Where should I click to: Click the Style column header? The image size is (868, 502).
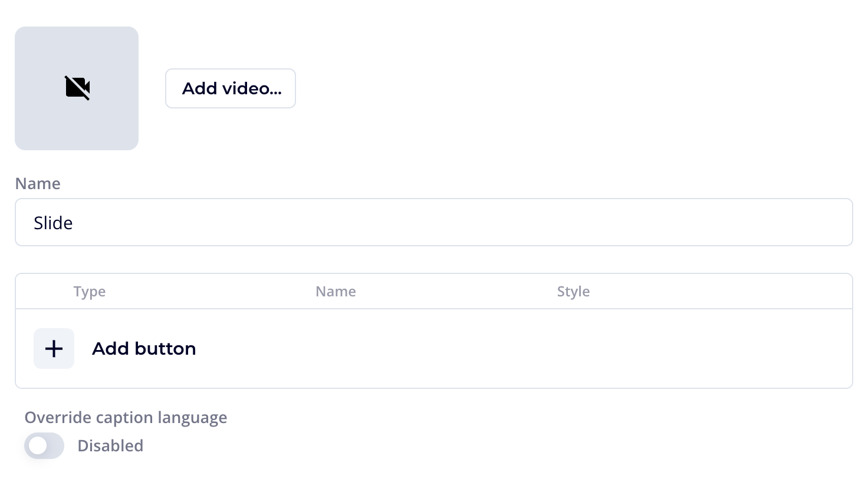573,291
